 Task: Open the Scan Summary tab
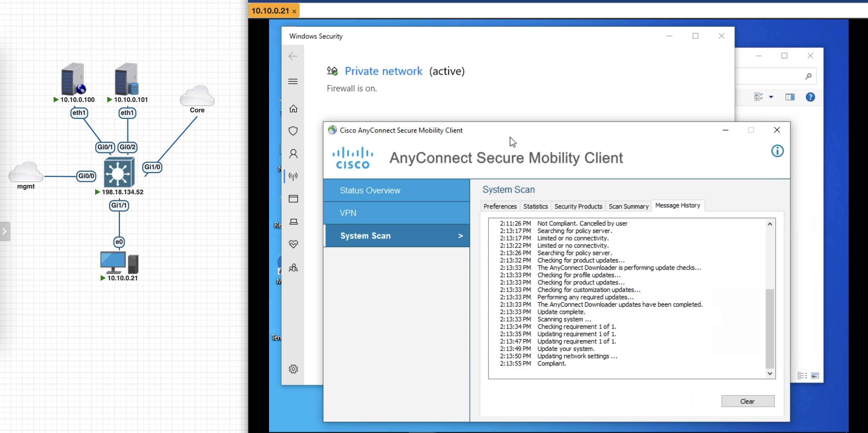(x=628, y=206)
